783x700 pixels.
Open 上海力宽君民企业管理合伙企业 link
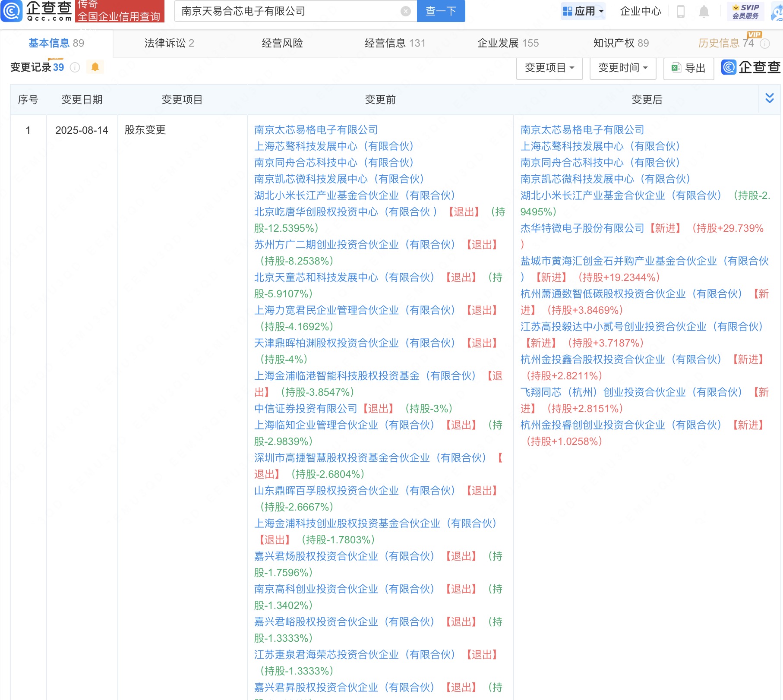(x=355, y=310)
